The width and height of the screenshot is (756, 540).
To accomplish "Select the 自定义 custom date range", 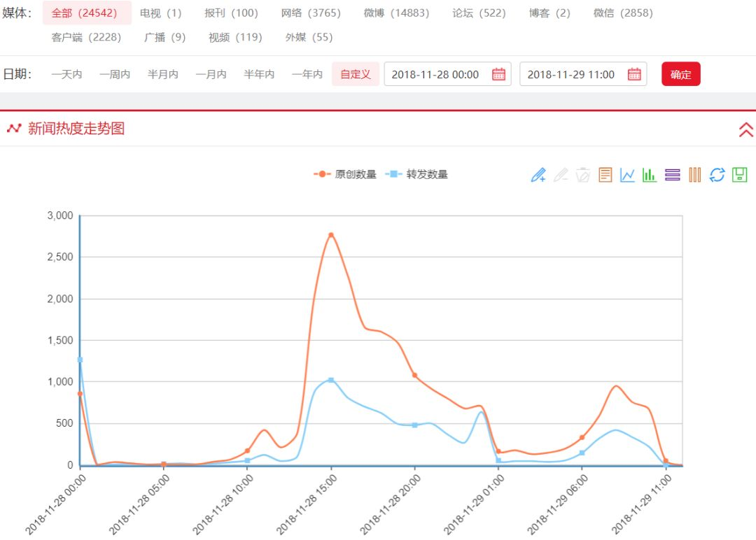I will coord(356,74).
